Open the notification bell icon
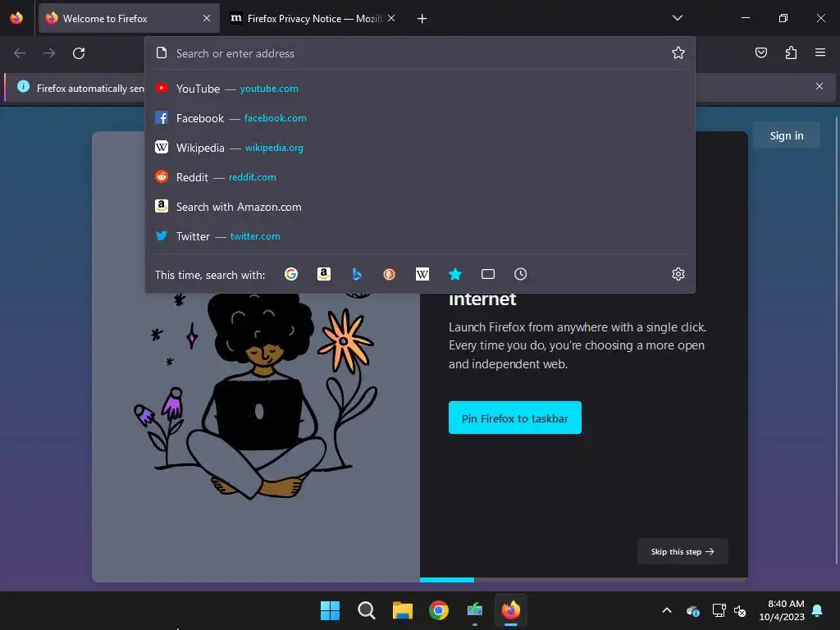The width and height of the screenshot is (840, 630). pos(818,610)
